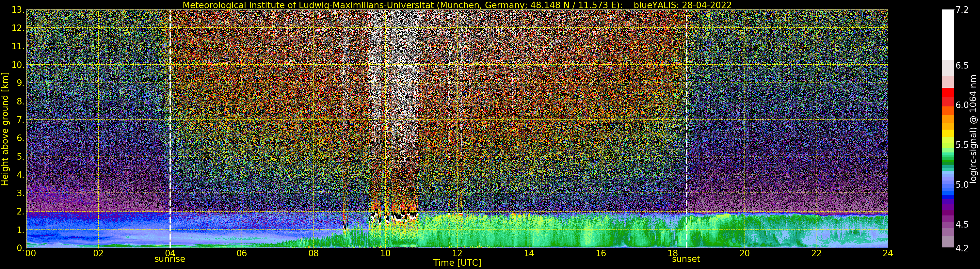Click the '02' time axis tick label
The height and width of the screenshot is (269, 980).
98,253
